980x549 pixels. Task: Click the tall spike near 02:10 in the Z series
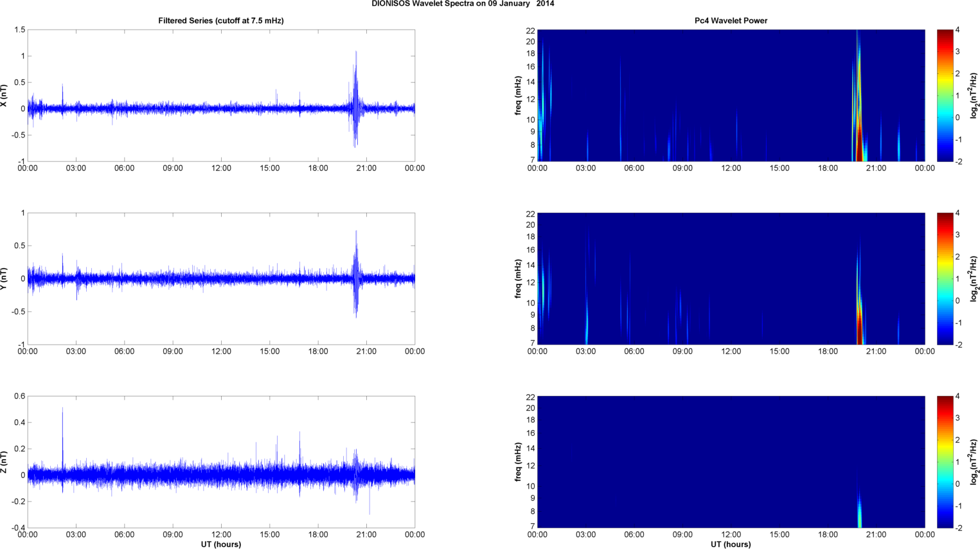pyautogui.click(x=62, y=450)
